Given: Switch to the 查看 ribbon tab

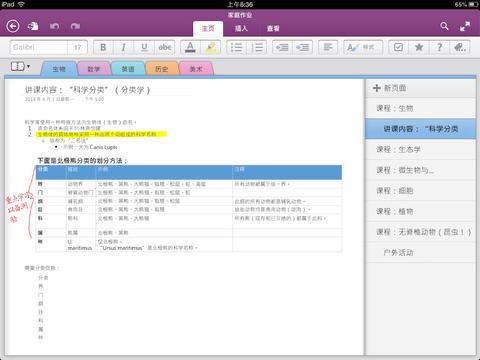Looking at the screenshot, I should pyautogui.click(x=273, y=29).
